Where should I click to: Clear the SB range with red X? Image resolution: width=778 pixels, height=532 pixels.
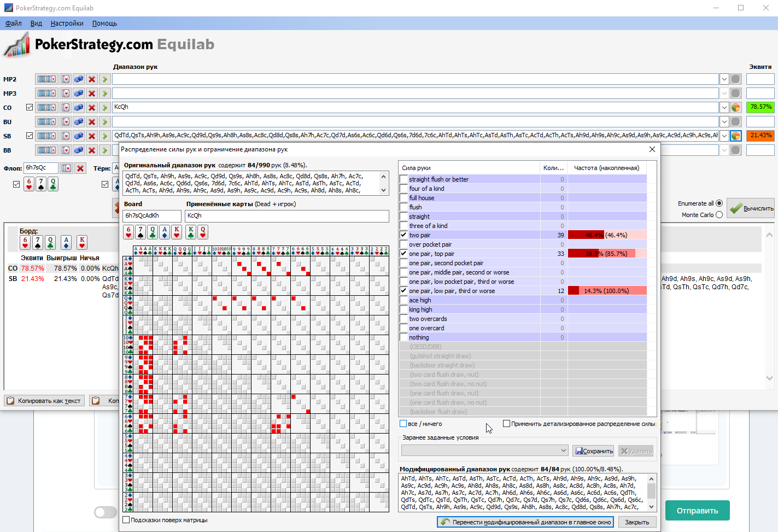[92, 136]
